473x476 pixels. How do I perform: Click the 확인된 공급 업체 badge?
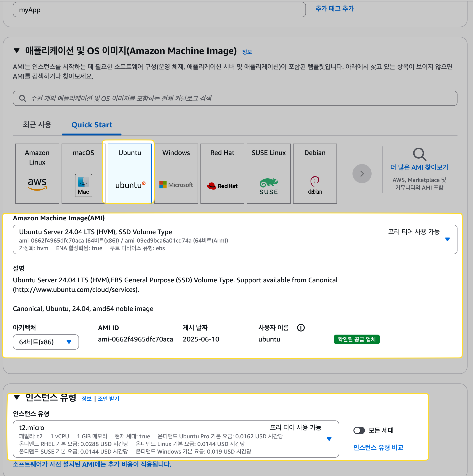coord(357,339)
